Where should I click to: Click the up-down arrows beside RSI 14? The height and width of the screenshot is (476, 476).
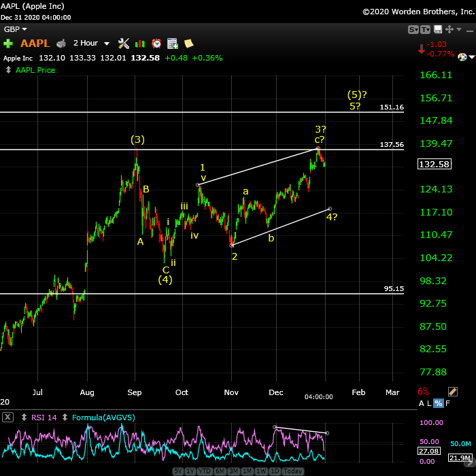(x=24, y=418)
